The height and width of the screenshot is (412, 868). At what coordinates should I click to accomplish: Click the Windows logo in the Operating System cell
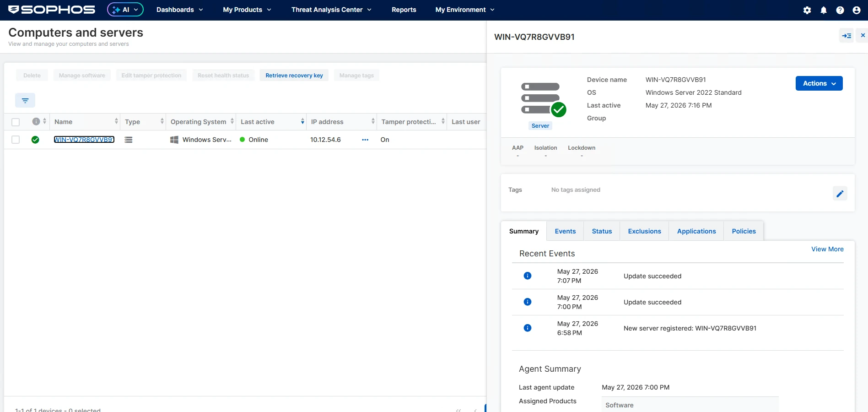pos(174,140)
